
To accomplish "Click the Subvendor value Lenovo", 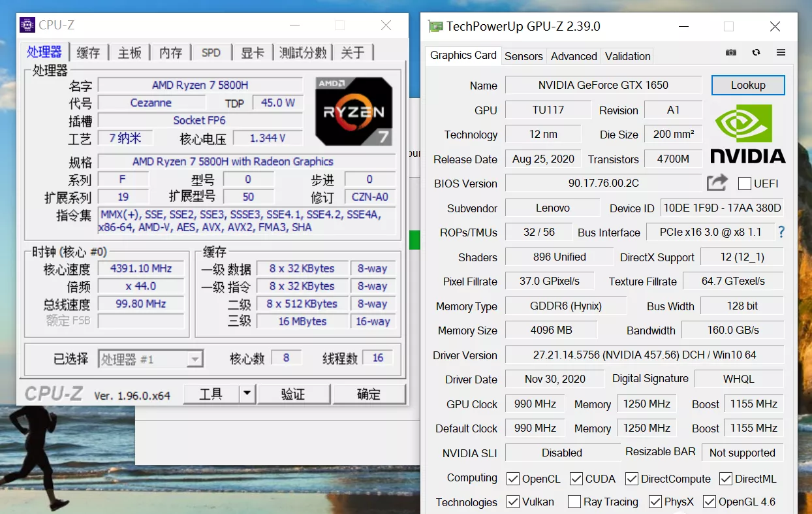I will (552, 208).
